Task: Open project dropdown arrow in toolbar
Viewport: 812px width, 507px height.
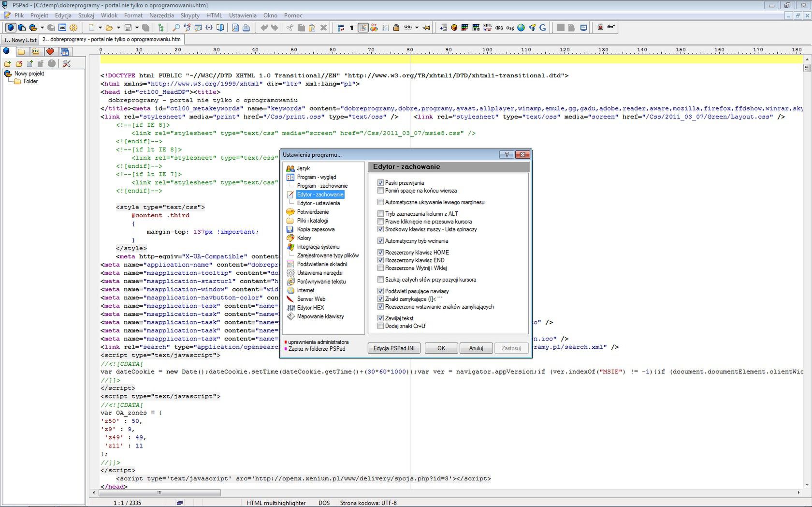Action: click(42, 28)
